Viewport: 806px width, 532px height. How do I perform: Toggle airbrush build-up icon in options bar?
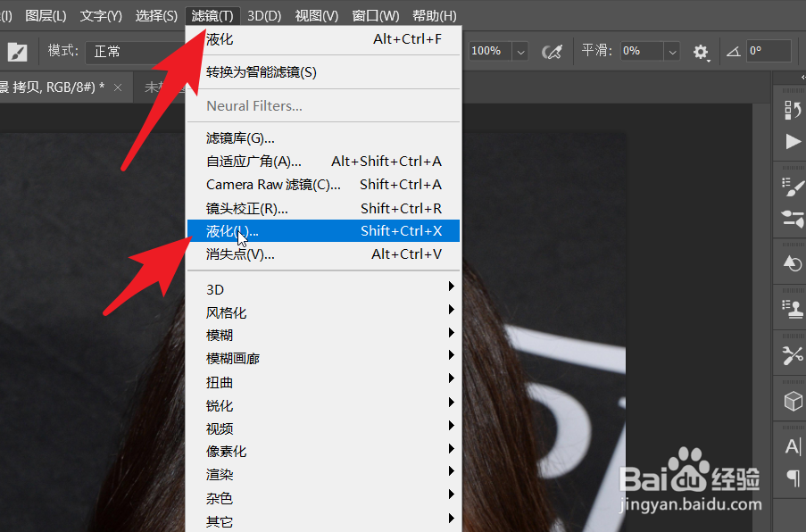553,52
